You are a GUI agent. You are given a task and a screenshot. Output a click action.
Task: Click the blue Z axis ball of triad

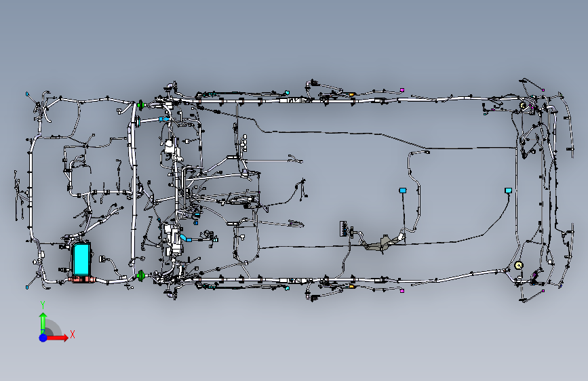(x=43, y=338)
